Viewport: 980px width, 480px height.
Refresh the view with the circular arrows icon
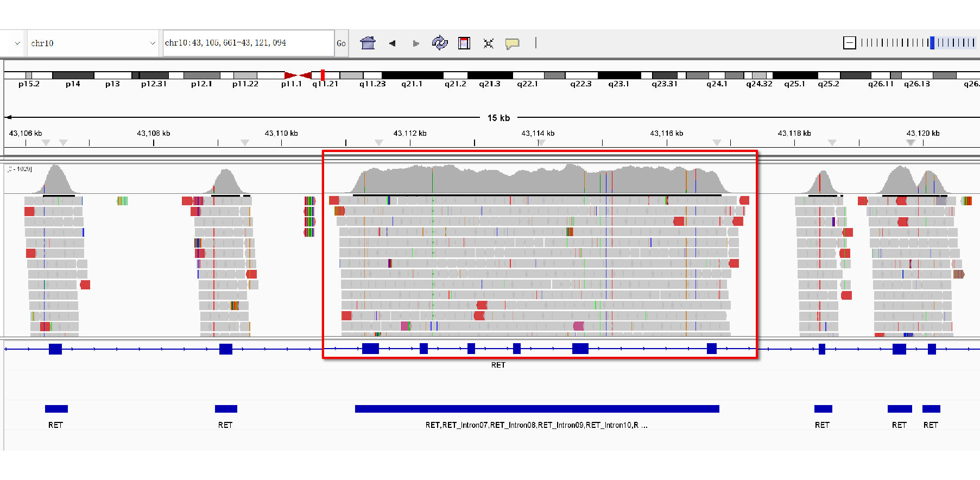(439, 43)
